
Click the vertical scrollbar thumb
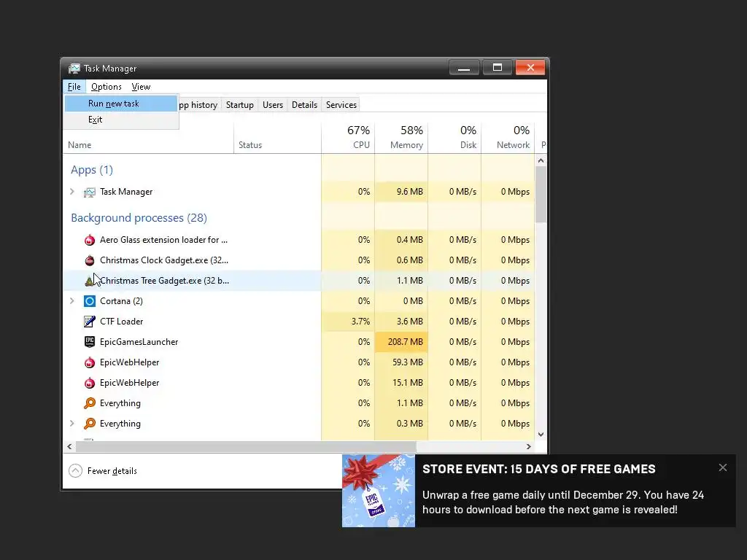pyautogui.click(x=541, y=194)
